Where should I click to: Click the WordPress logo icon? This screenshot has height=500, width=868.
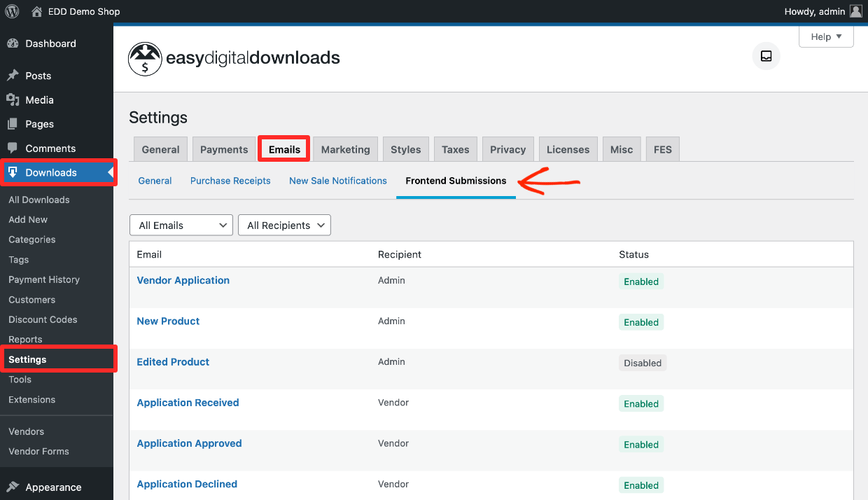(x=12, y=11)
